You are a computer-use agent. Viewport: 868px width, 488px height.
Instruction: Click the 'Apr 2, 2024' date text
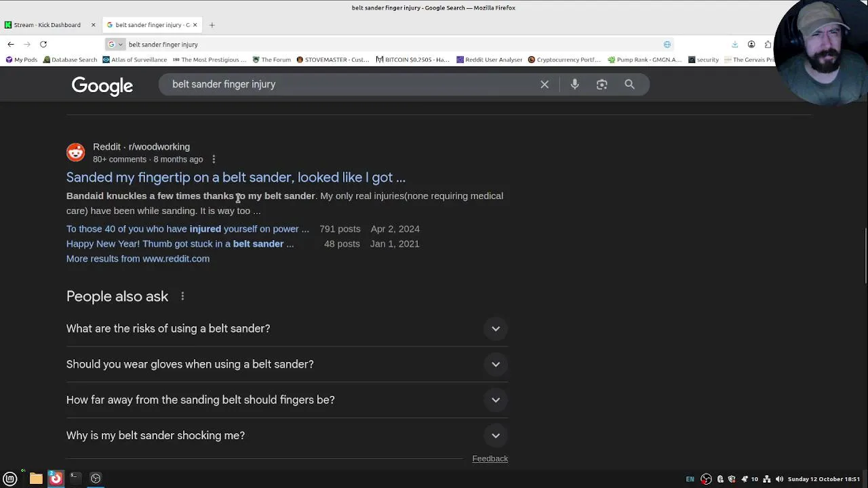[395, 229]
